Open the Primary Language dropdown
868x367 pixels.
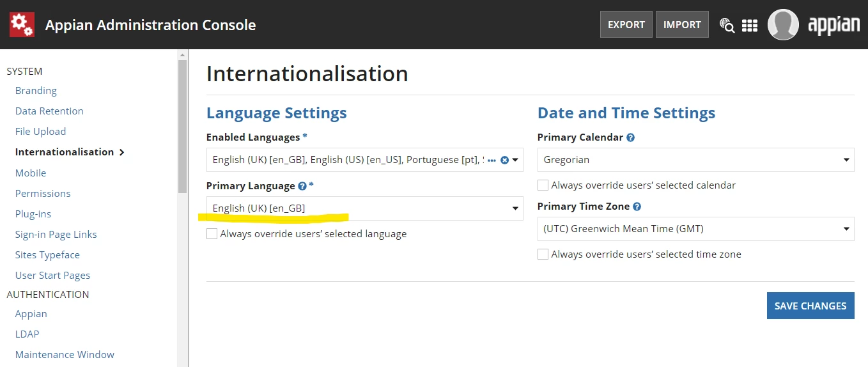[364, 208]
